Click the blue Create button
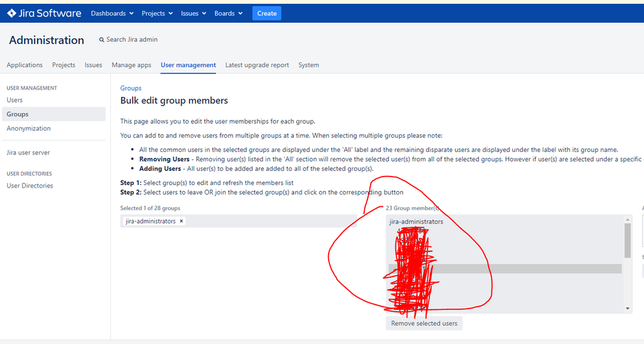Viewport: 644px width, 344px height. tap(266, 14)
